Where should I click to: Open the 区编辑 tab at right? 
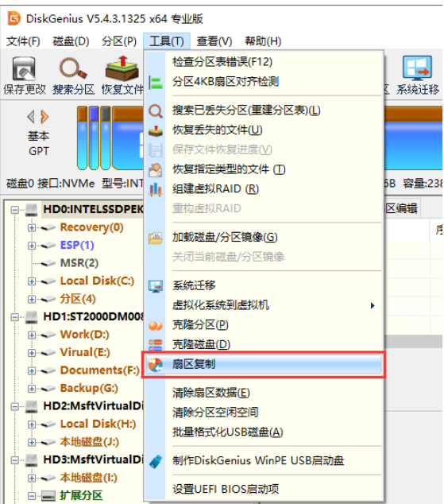[x=401, y=208]
